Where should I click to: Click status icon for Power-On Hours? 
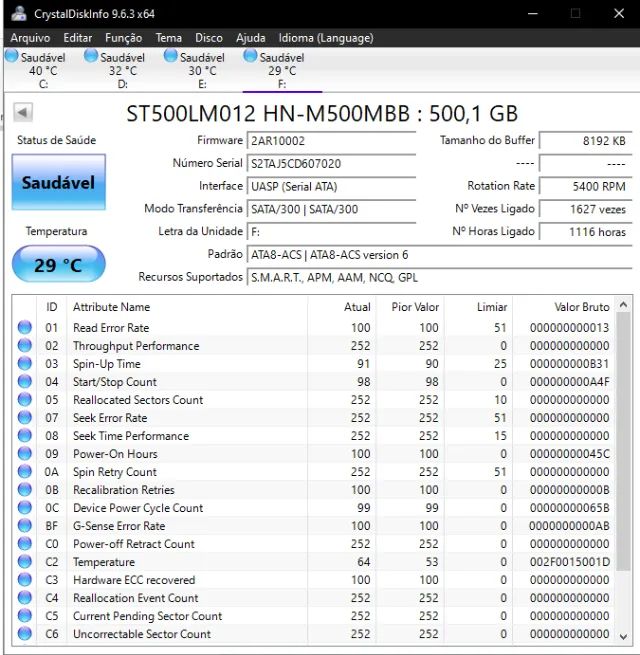click(25, 453)
